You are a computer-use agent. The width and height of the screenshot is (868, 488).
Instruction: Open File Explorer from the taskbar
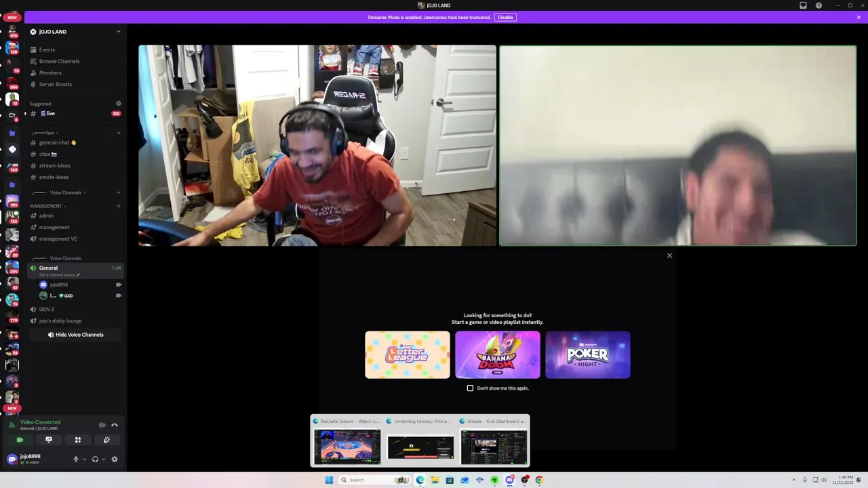[x=435, y=480]
